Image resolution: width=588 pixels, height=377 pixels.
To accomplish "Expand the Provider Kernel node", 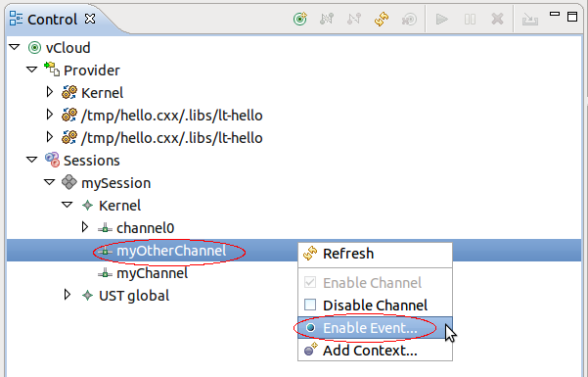I will point(50,92).
